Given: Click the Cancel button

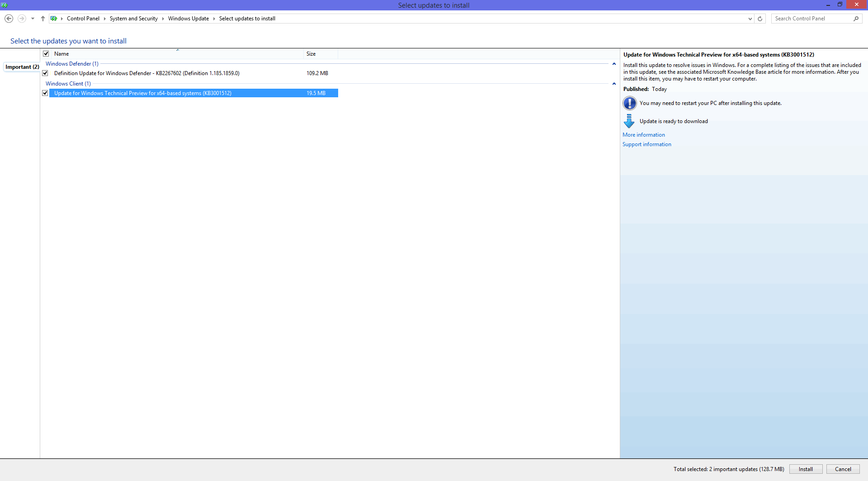Looking at the screenshot, I should click(843, 469).
